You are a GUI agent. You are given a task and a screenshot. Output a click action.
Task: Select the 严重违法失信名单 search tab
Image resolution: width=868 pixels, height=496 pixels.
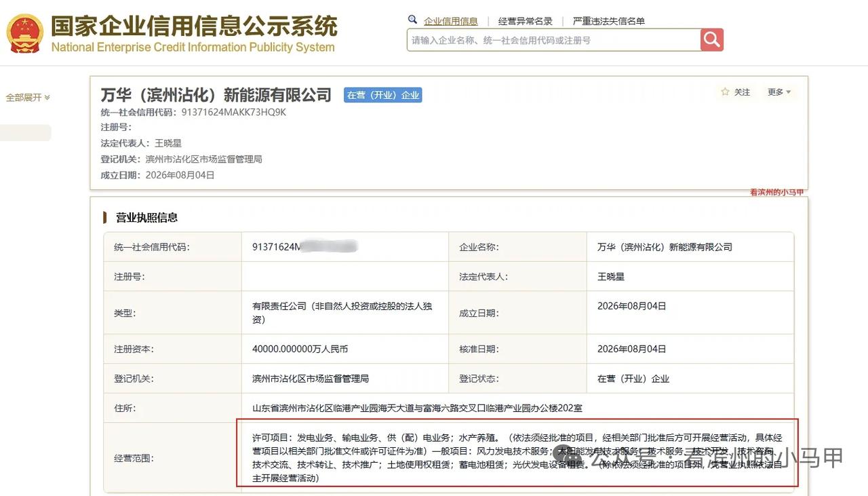click(x=609, y=21)
